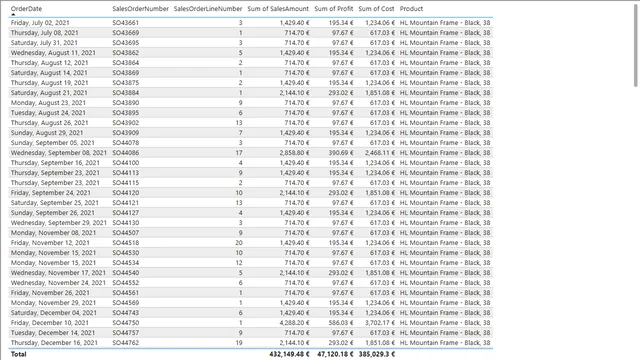Screen dimensions: 640x360
Task: Select order number SO44121
Action: click(126, 203)
